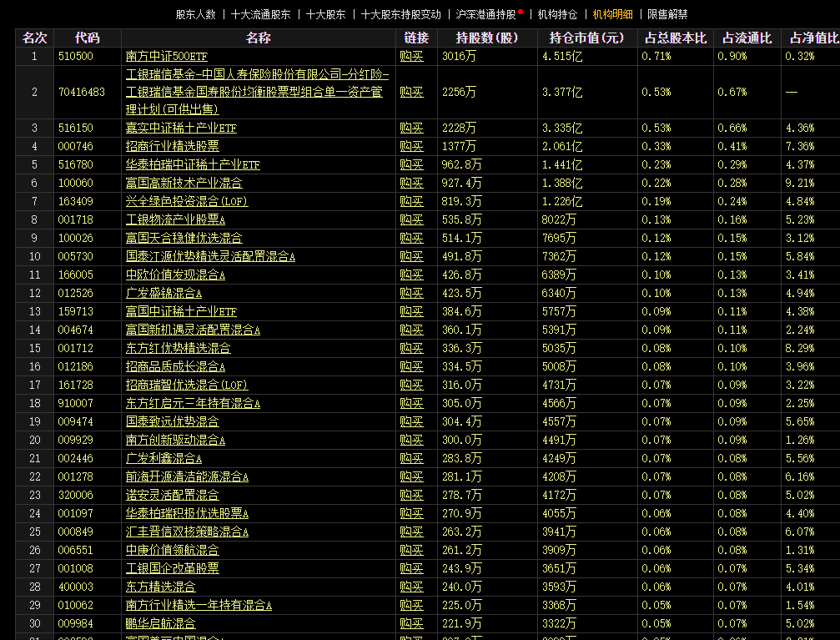Click 购买 for 招商行业精选股票
This screenshot has width=840, height=640.
tap(412, 146)
